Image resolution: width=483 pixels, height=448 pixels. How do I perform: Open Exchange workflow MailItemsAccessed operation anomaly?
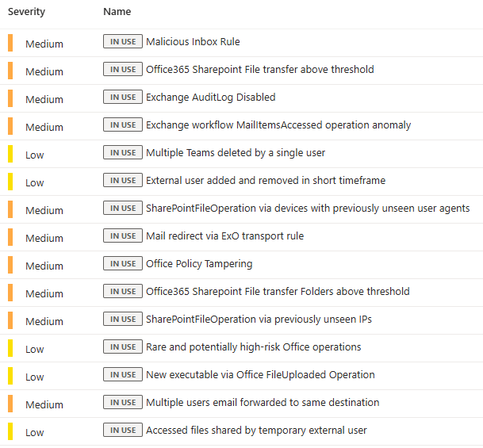coord(278,125)
